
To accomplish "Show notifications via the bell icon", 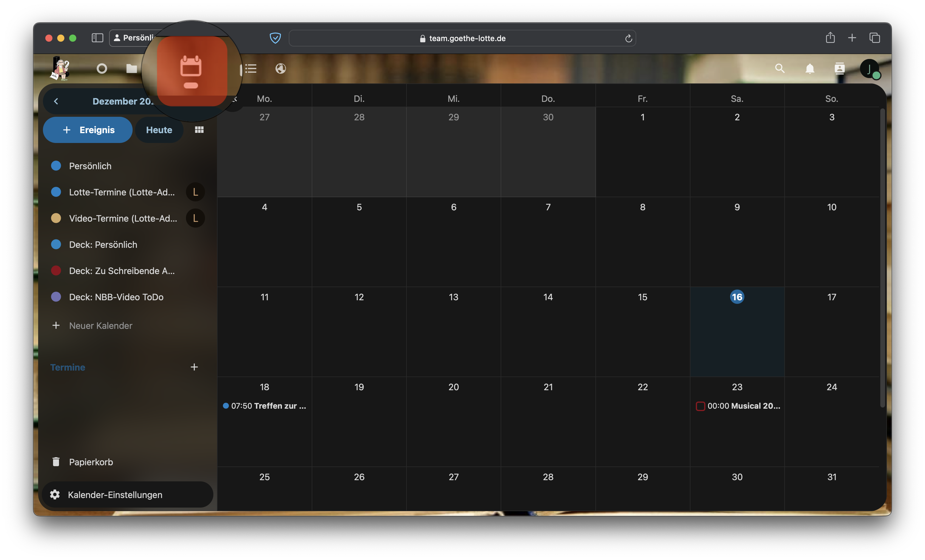I will coord(810,69).
